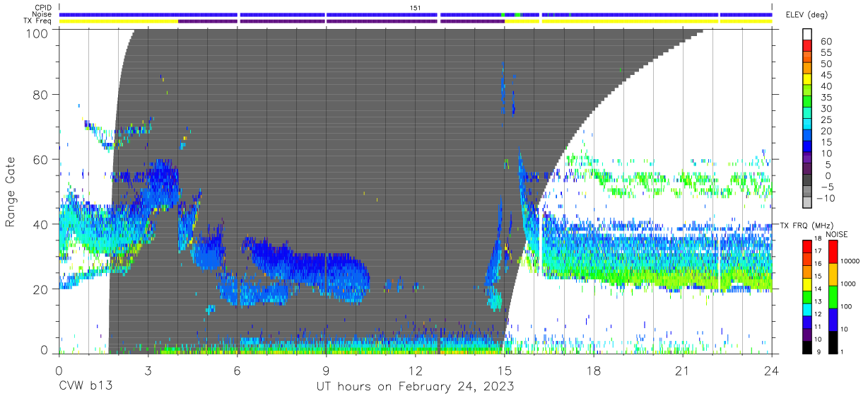Click the ELEV color bar value '-10'
Viewport: 868px width, 401px height.
826,199
